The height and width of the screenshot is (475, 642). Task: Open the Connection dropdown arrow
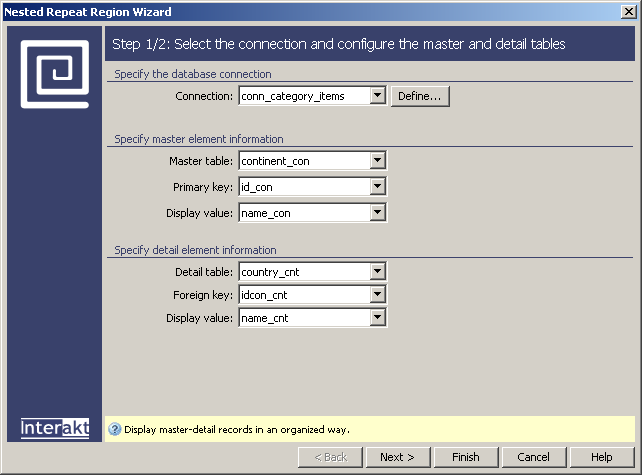(377, 96)
